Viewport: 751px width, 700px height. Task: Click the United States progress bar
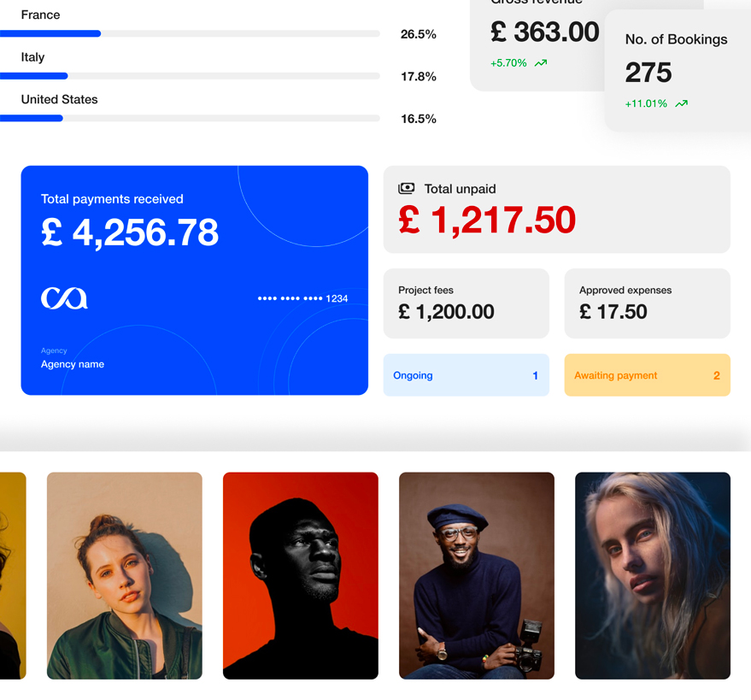[191, 118]
